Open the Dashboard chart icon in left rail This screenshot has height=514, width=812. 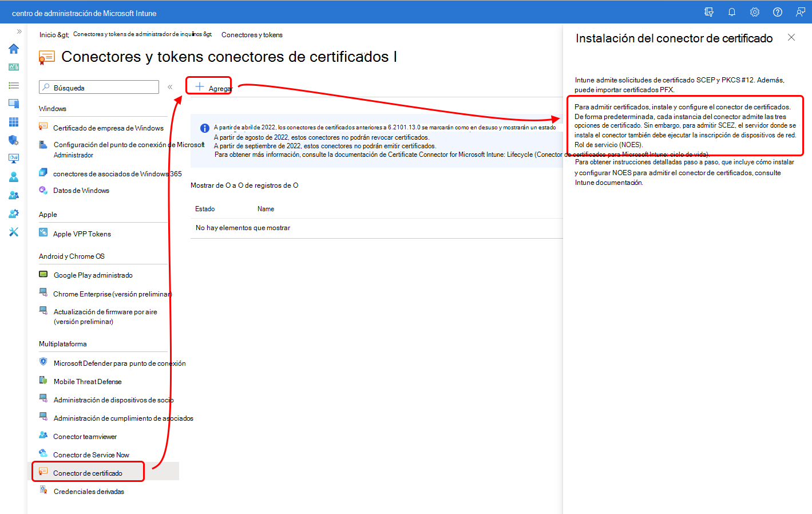tap(14, 67)
